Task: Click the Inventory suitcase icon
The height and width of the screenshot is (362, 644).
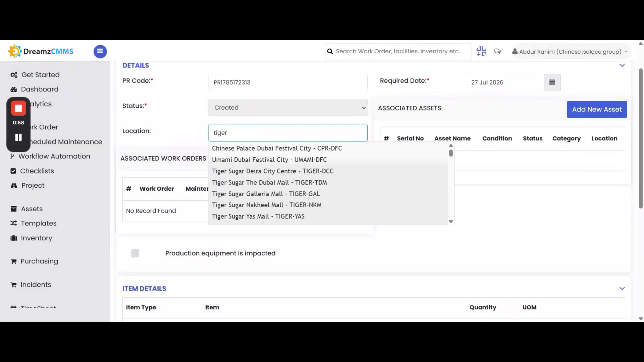Action: [14, 238]
